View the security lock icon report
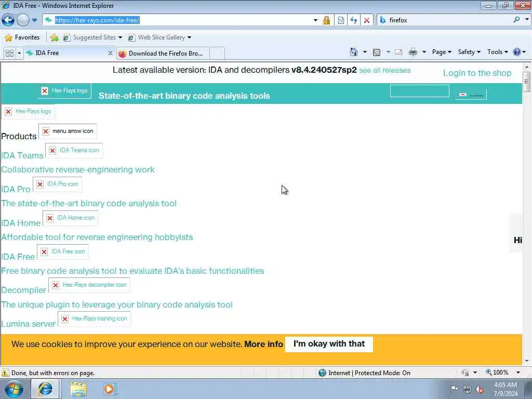 (x=326, y=20)
